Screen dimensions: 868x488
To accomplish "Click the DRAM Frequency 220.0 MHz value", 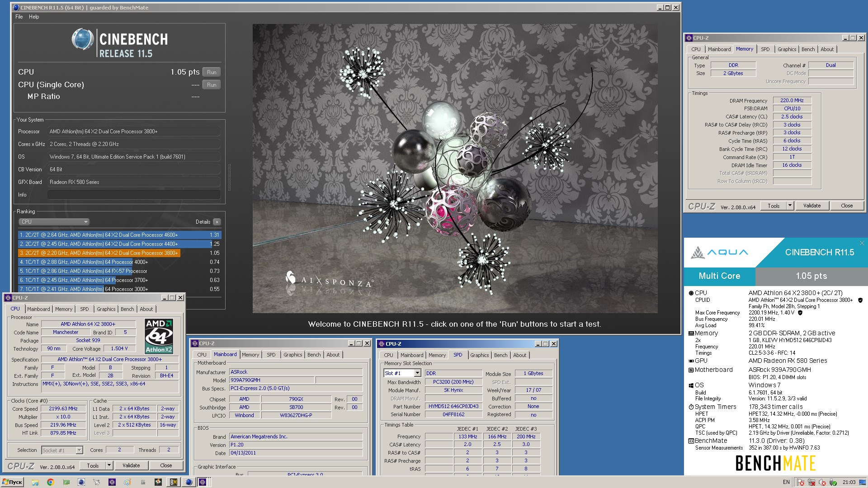I will 792,100.
